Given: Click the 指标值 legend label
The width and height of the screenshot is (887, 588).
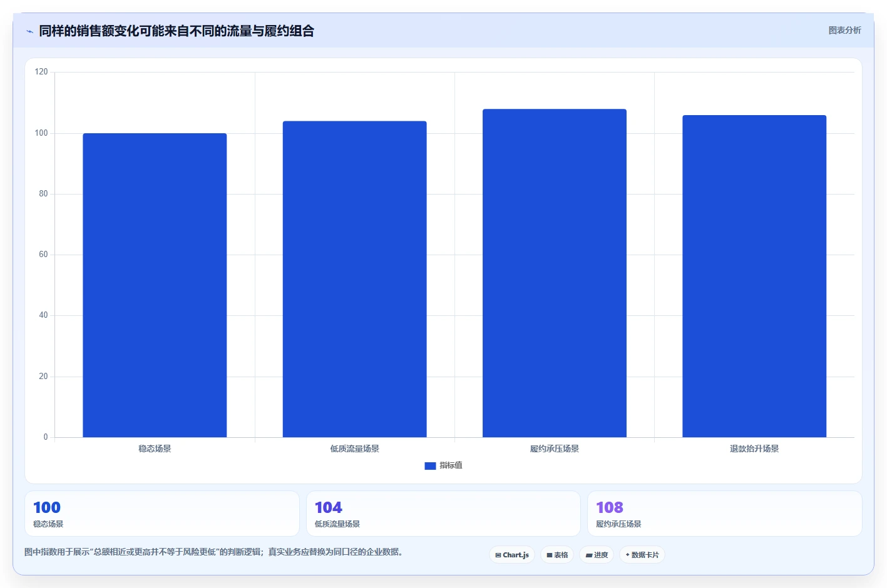Looking at the screenshot, I should pyautogui.click(x=451, y=465).
